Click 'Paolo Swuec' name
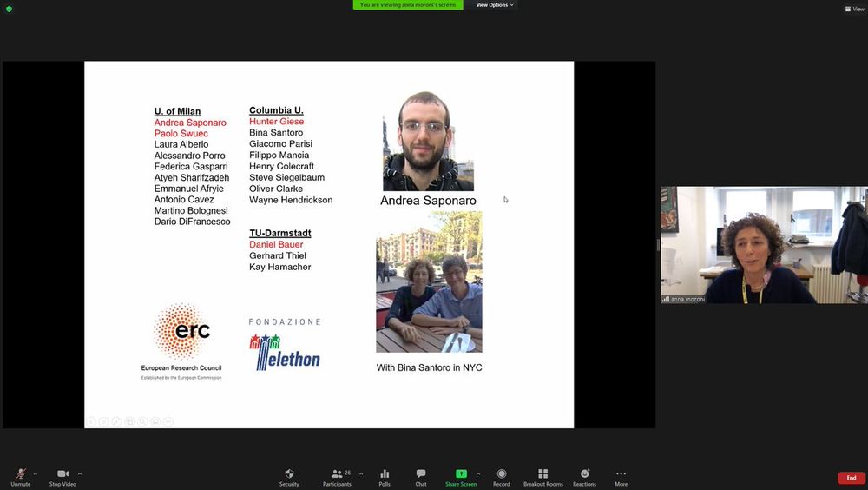 click(x=181, y=134)
